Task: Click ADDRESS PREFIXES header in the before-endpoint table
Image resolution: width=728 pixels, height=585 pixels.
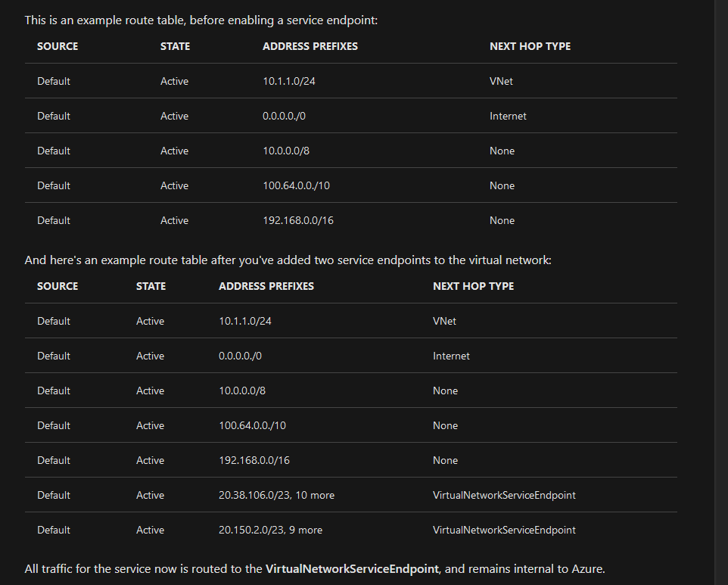Action: click(310, 46)
